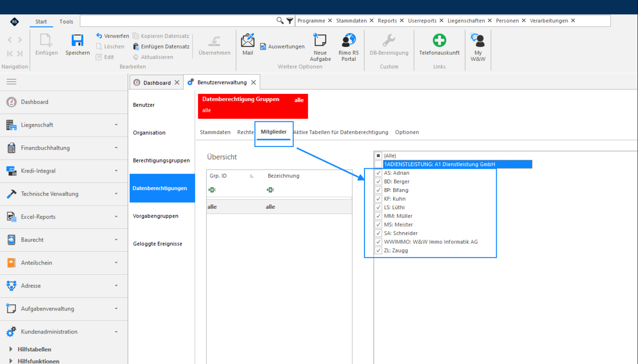Screen dimensions: 638x364
Task: Toggle the (Alle) checkbox
Action: (378, 155)
